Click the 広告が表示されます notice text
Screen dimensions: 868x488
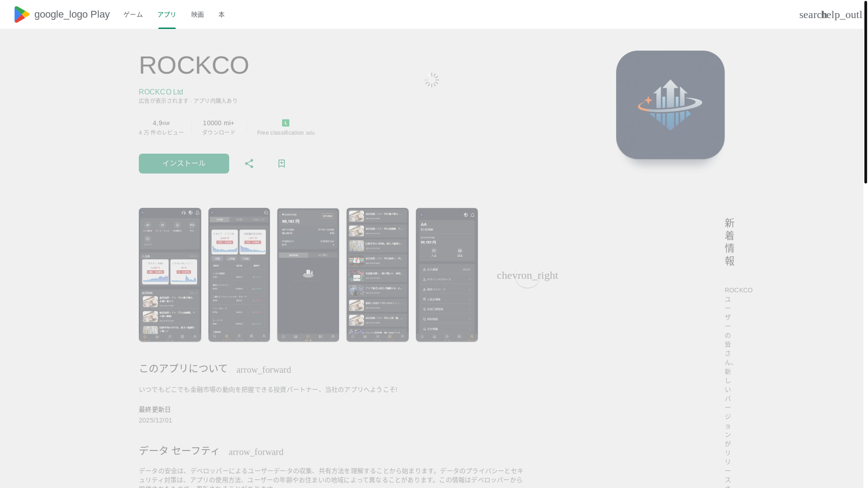pos(164,101)
